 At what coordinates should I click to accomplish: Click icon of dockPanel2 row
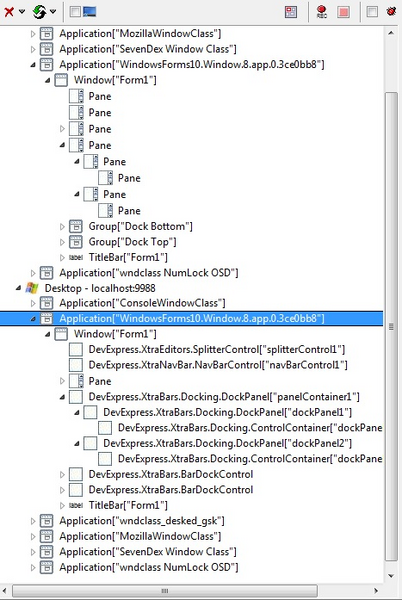(x=90, y=443)
